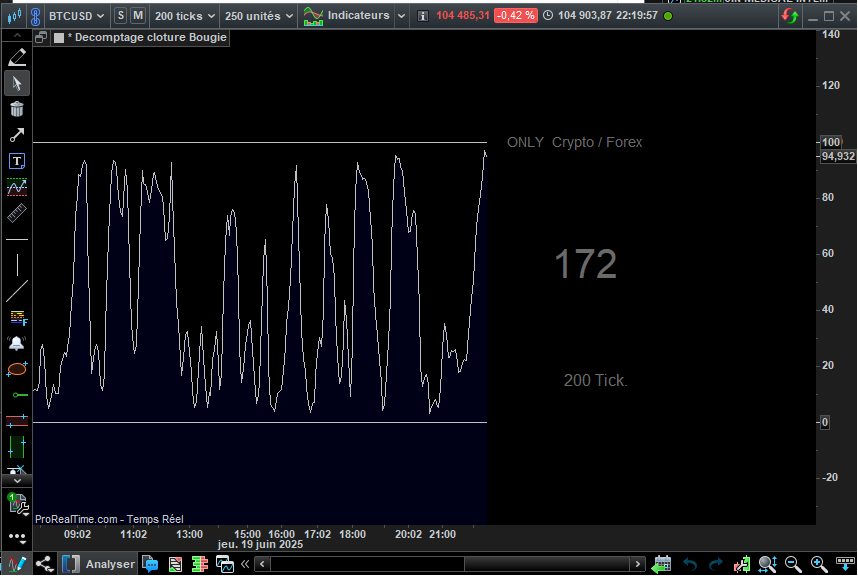Image resolution: width=858 pixels, height=576 pixels.
Task: Open the blue chat bubbles icon
Action: click(x=150, y=564)
